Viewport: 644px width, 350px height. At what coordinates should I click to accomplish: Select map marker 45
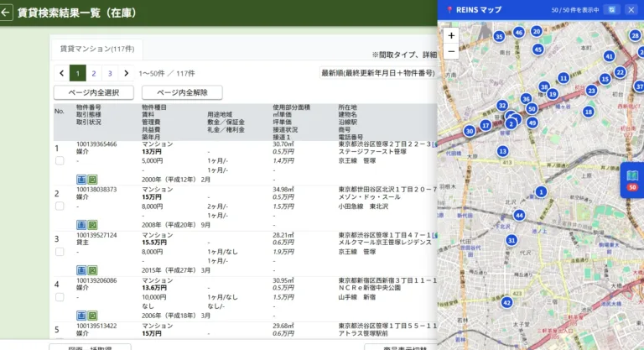[x=538, y=50]
